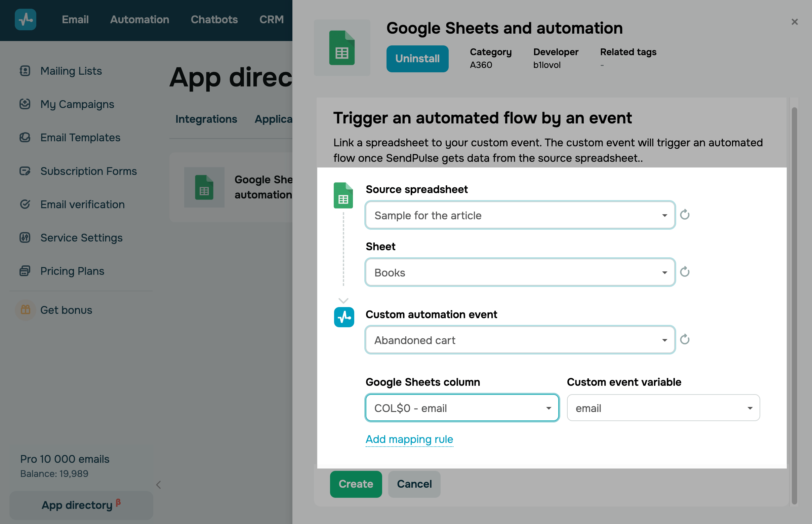Refresh the Source spreadsheet list
The image size is (812, 524).
[x=685, y=215]
